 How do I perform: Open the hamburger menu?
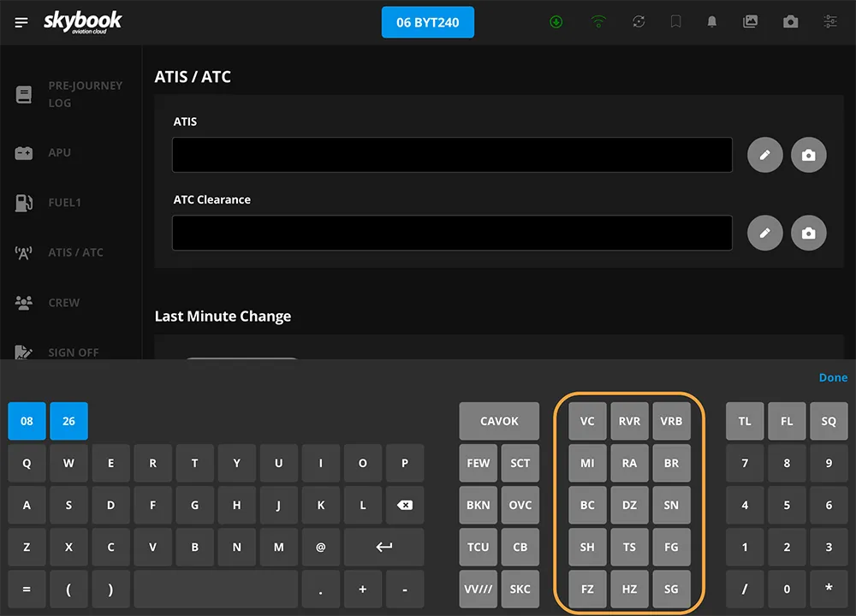tap(21, 22)
